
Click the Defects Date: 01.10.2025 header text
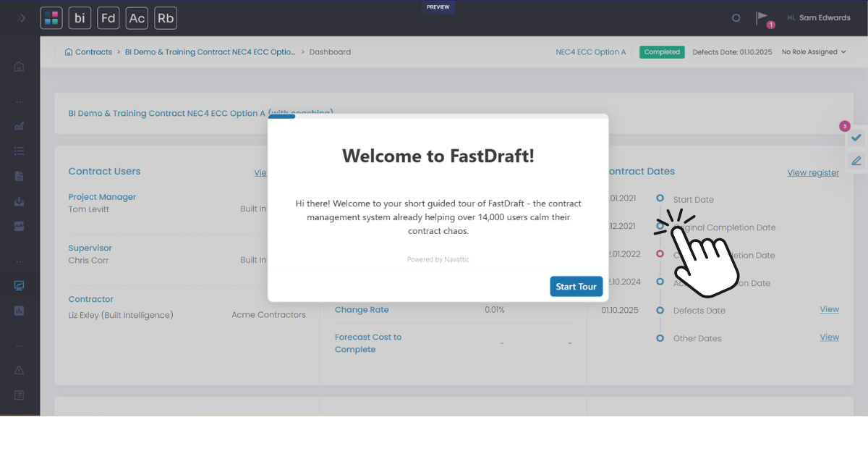732,52
